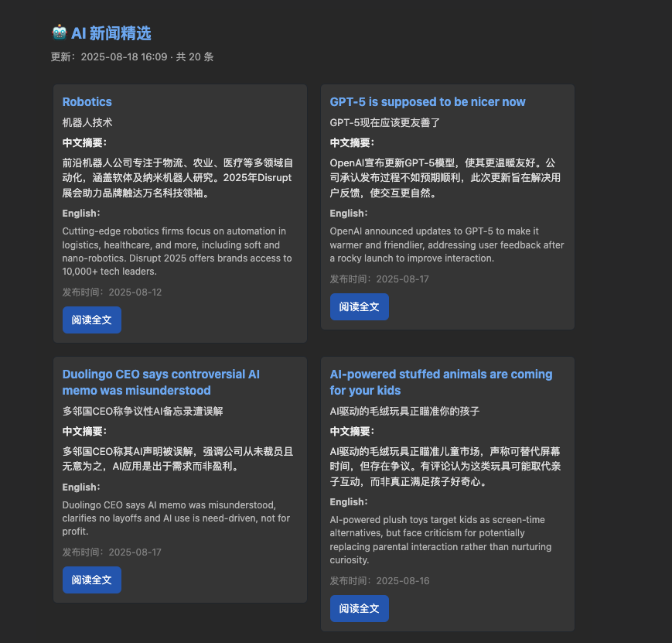Image resolution: width=672 pixels, height=643 pixels.
Task: Click English summary 'Cutting-edge robotics firms focus'
Action: point(177,251)
